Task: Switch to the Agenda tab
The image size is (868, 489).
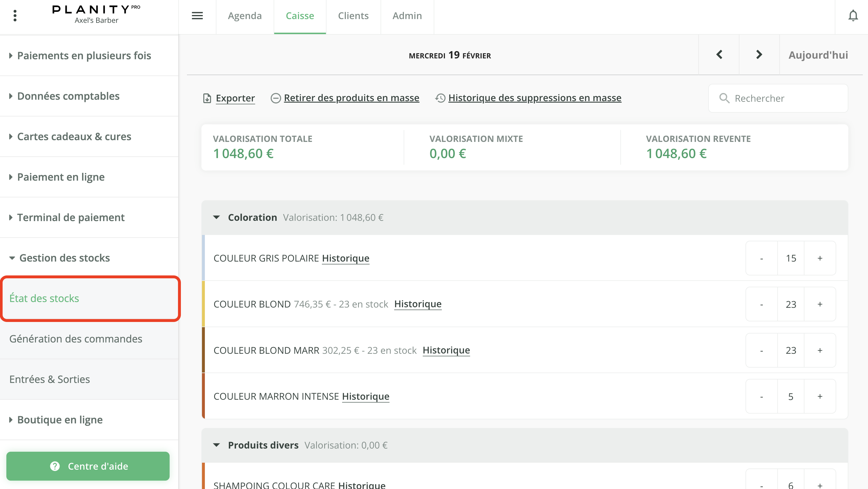Action: 245,16
